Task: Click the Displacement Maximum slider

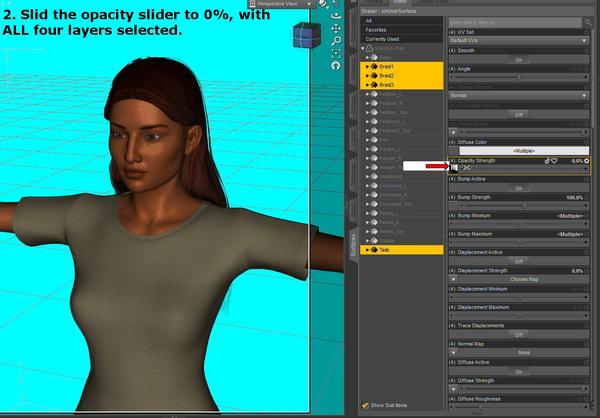Action: (x=519, y=316)
